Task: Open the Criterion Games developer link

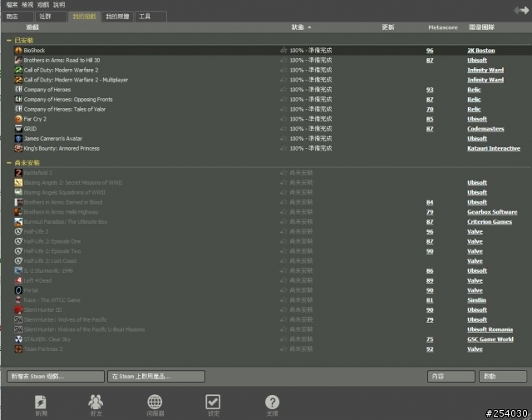Action: pyautogui.click(x=490, y=222)
